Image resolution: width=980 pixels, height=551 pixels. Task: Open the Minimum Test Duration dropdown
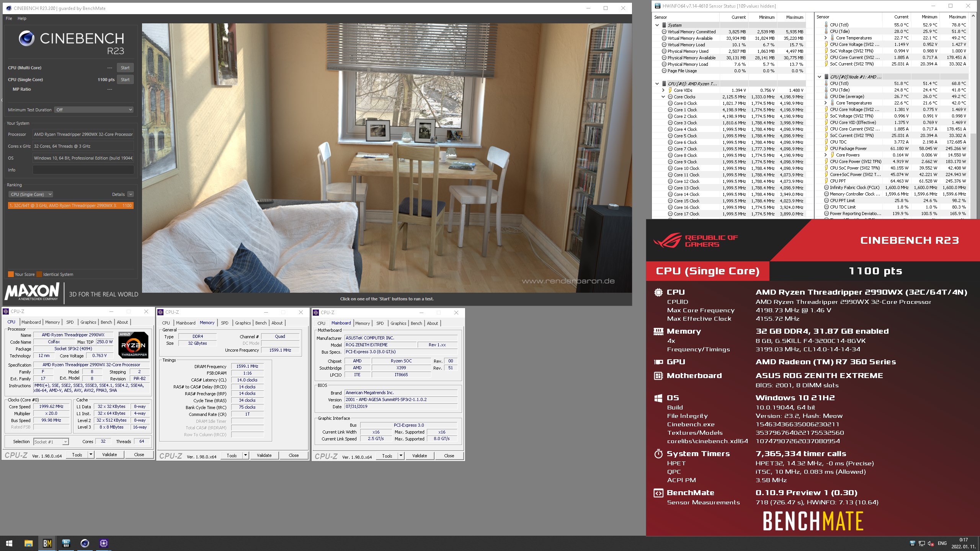tap(94, 110)
